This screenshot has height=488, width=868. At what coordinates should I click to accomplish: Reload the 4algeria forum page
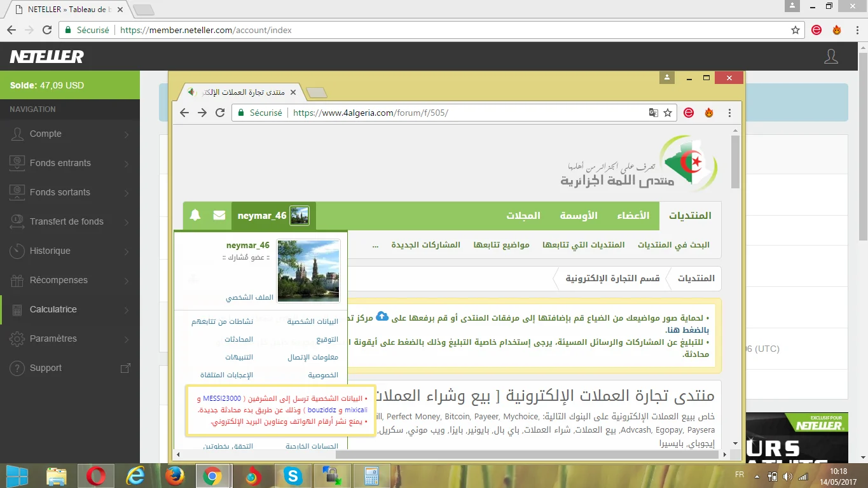220,113
